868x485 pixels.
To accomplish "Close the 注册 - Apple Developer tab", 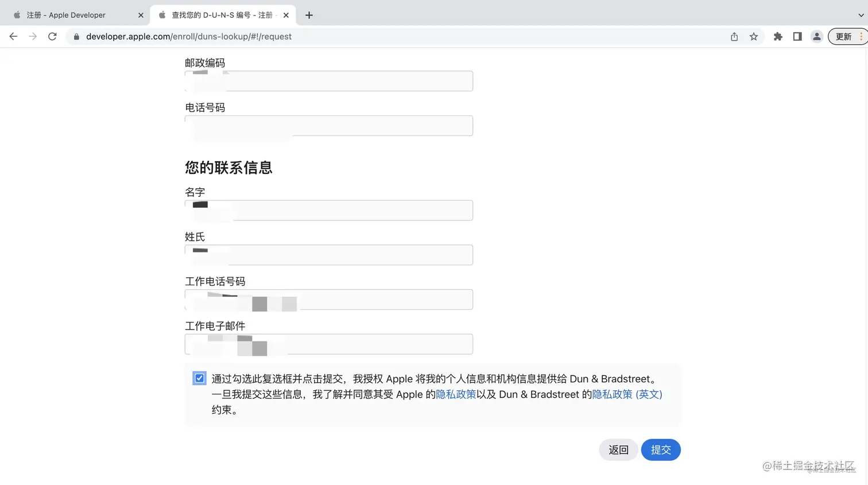I will click(x=141, y=15).
